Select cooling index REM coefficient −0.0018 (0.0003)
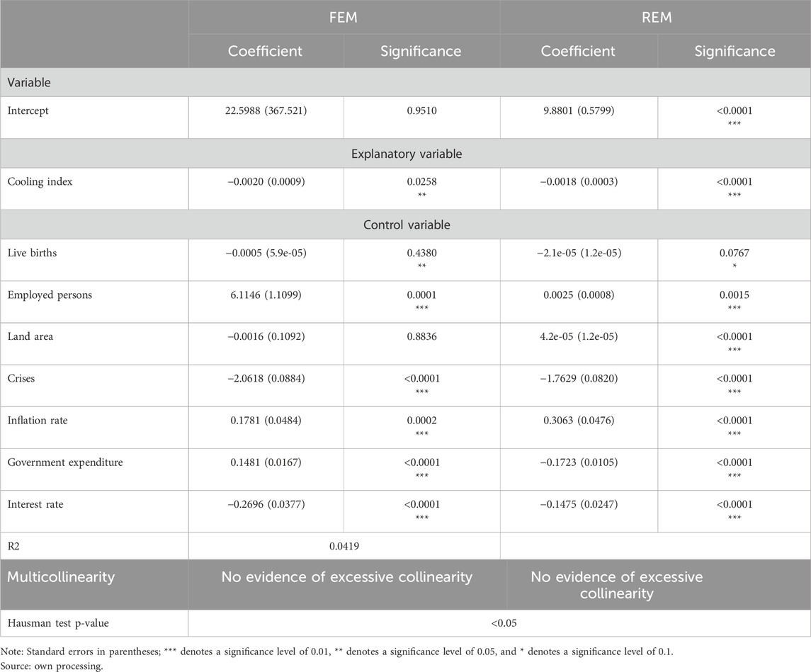Viewport: 811px width, 672px height. point(579,181)
